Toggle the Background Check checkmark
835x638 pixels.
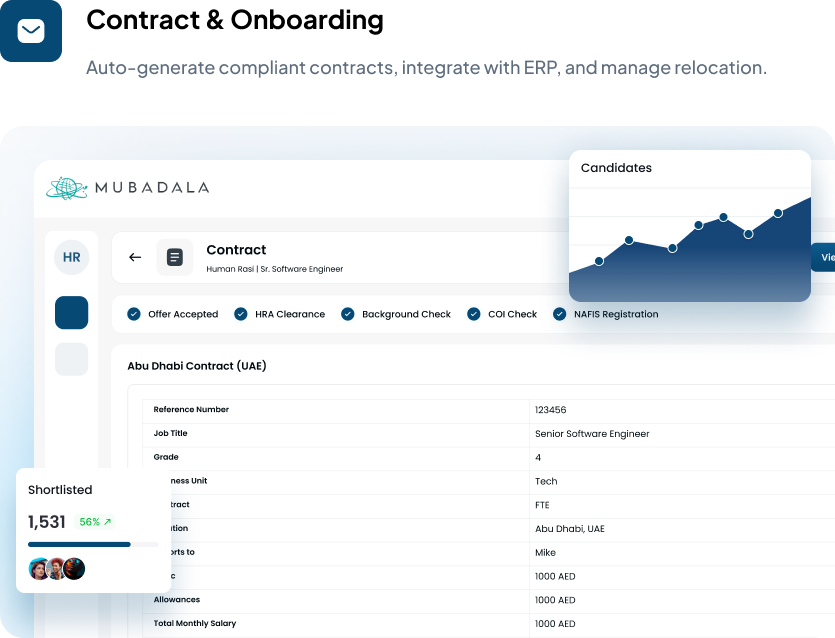(x=348, y=314)
